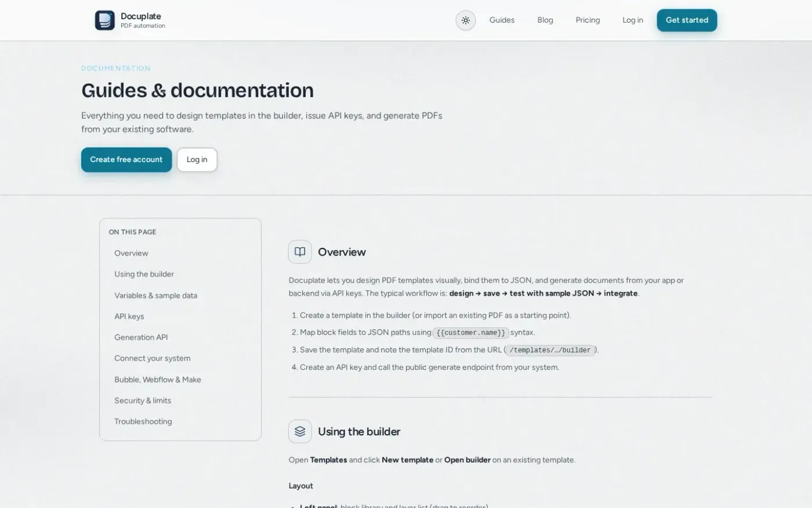Click the Create free account button
The image size is (812, 508).
pos(126,160)
